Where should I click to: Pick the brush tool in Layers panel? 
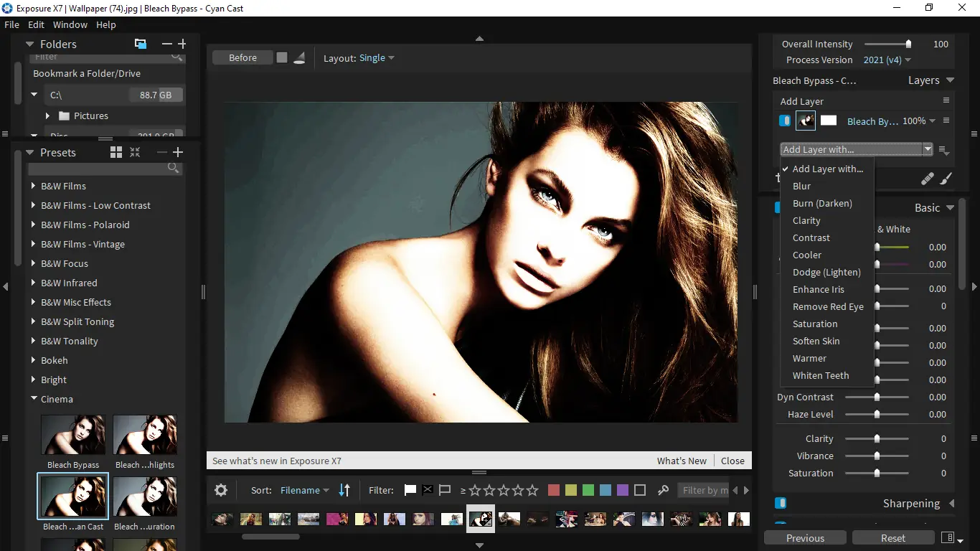click(x=946, y=179)
